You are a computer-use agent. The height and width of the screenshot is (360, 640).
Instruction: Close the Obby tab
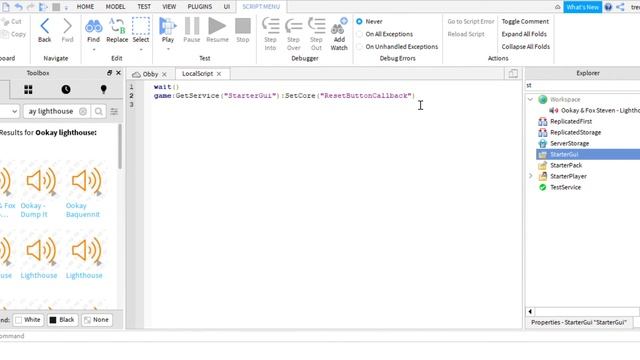tap(164, 74)
